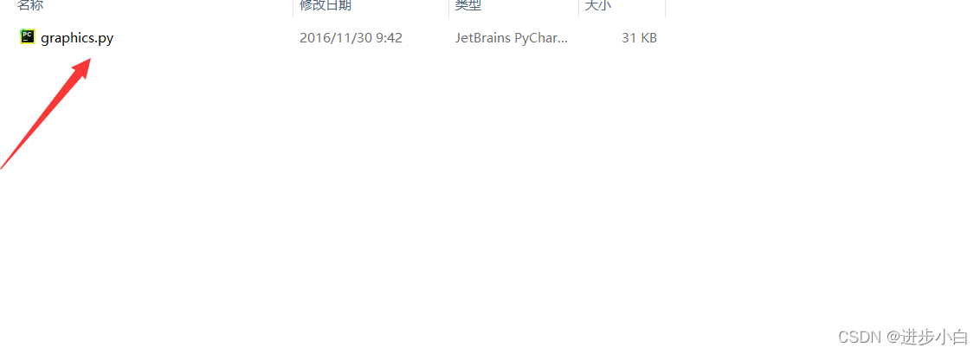Click the CSDN watermark text
The width and height of the screenshot is (980, 354).
tap(860, 338)
